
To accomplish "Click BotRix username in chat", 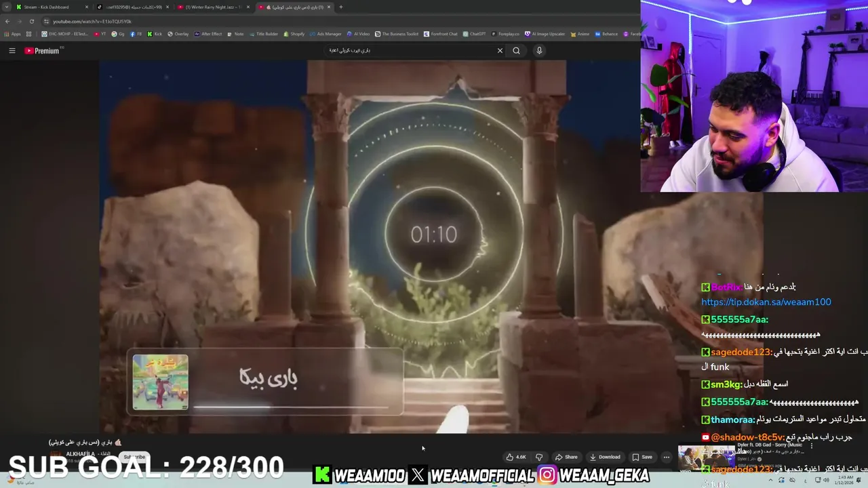I will click(x=726, y=287).
